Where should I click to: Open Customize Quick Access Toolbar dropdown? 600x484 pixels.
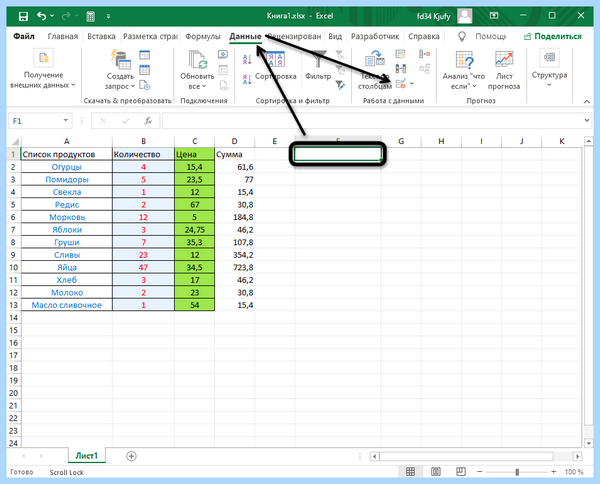pyautogui.click(x=108, y=16)
